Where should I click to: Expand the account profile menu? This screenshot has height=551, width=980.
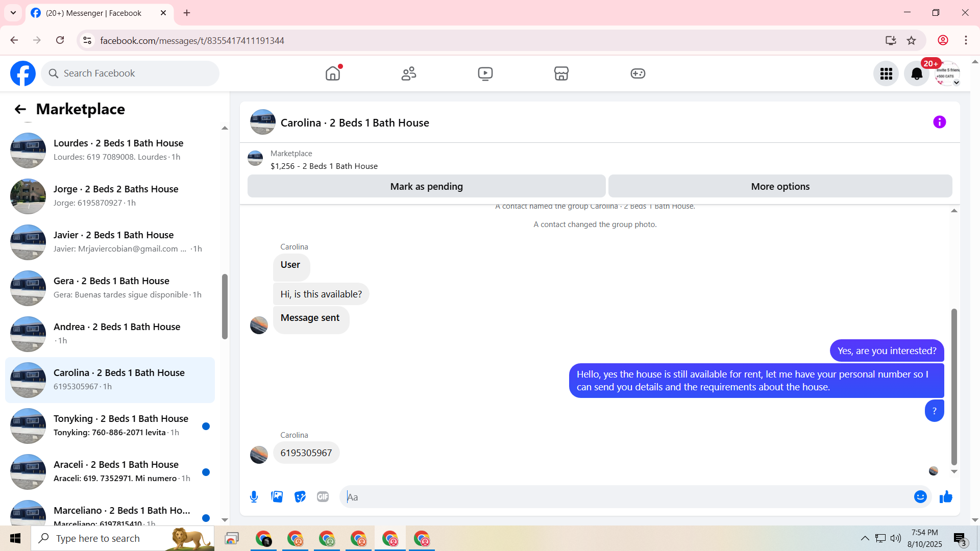pos(947,74)
